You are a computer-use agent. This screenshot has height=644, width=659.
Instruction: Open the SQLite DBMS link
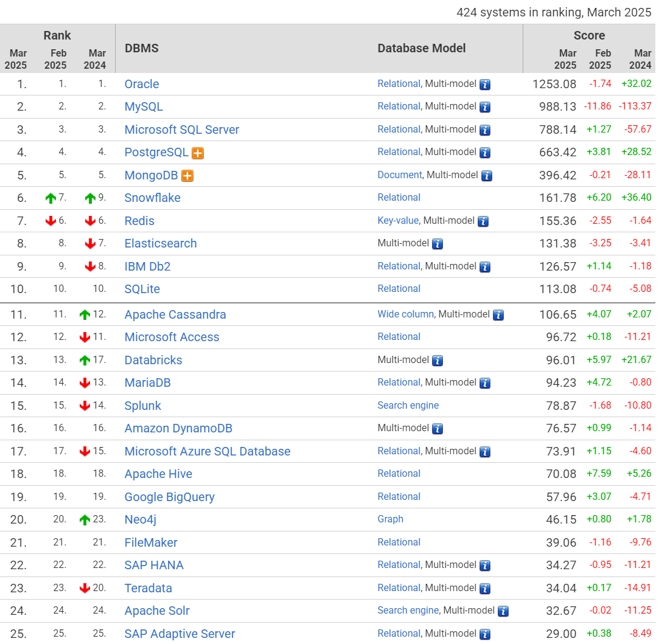[142, 289]
